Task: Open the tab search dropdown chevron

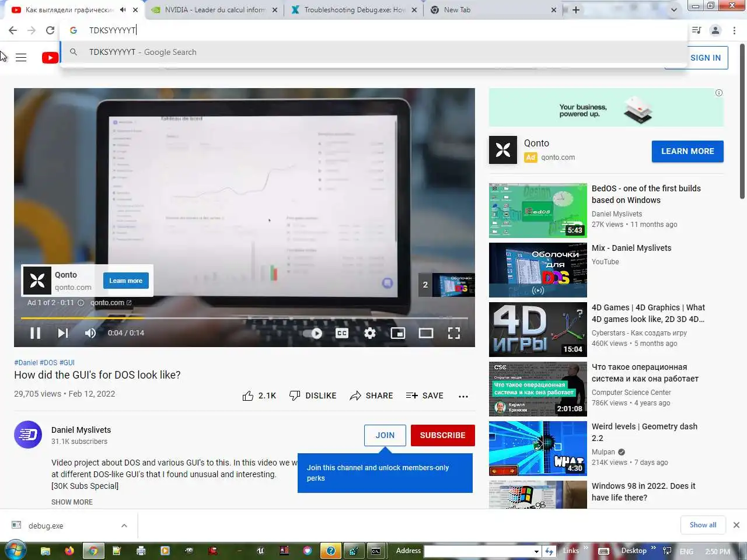Action: [674, 10]
